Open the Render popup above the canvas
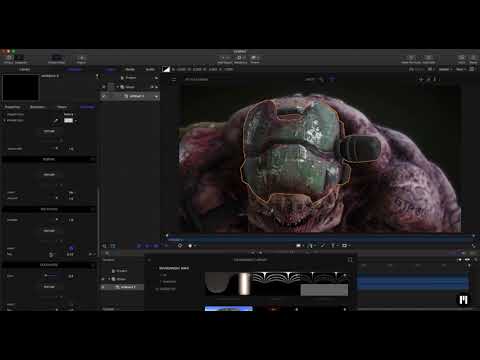 (445, 69)
